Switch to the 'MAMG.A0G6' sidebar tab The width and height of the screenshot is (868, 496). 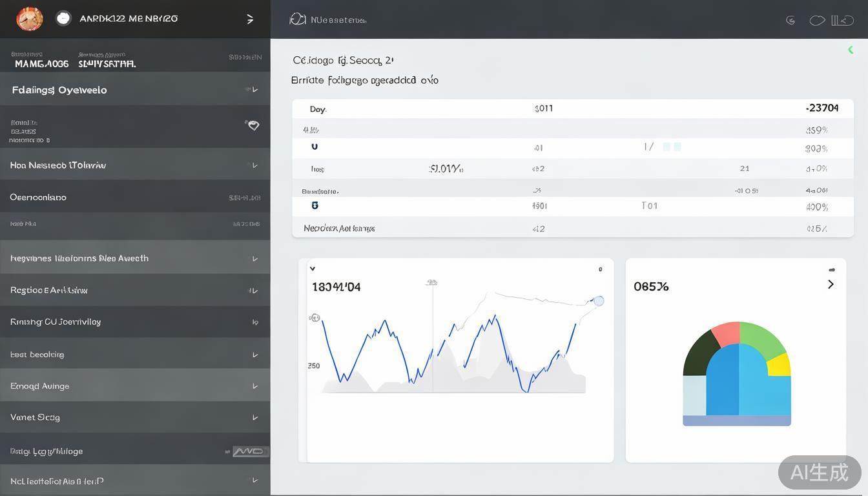click(41, 64)
